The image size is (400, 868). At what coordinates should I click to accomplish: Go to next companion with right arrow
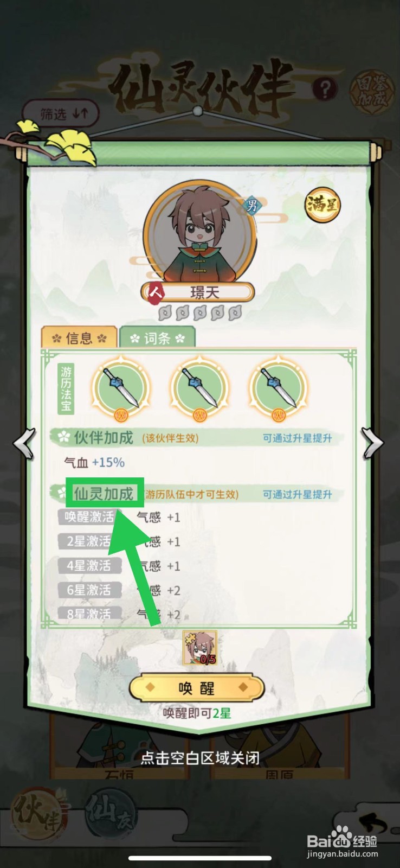pyautogui.click(x=373, y=443)
